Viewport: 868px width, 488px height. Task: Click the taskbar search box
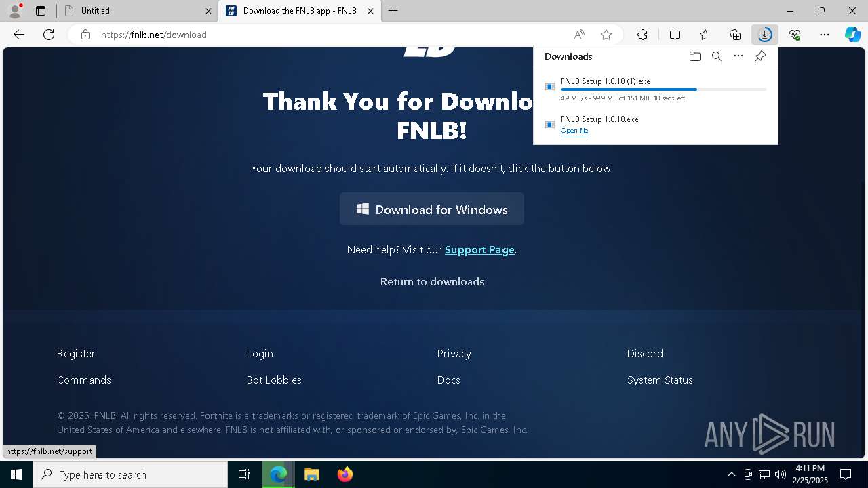pyautogui.click(x=130, y=474)
